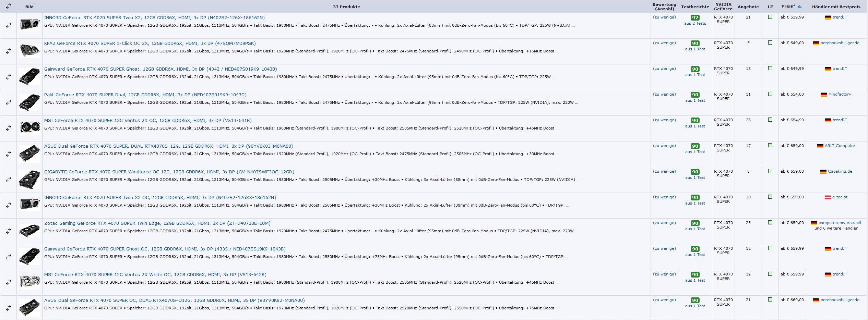Viewport: 868px width, 320px height.
Task: Click compare arrows icon for Zotac Twin Edge row
Action: click(x=9, y=231)
